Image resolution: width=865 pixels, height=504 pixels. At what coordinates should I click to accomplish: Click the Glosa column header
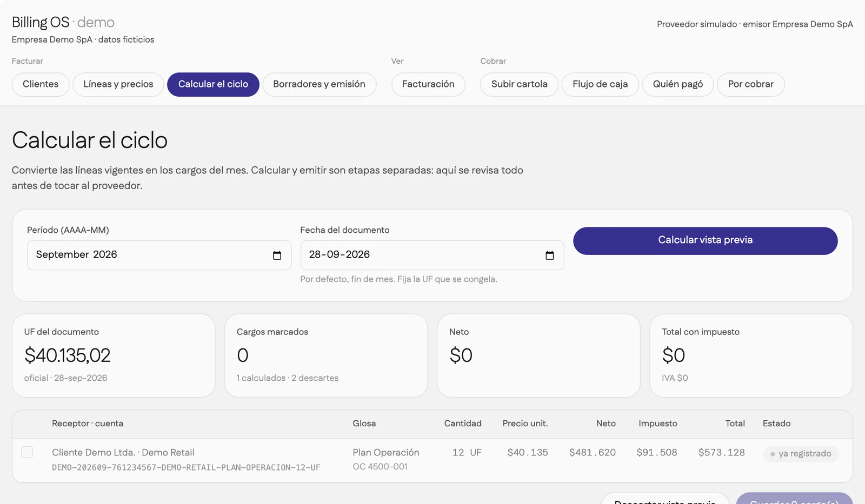[364, 424]
